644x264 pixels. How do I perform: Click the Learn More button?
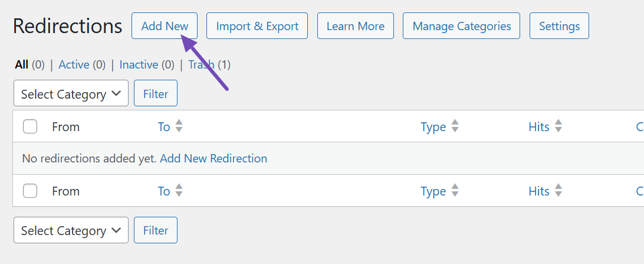click(355, 26)
